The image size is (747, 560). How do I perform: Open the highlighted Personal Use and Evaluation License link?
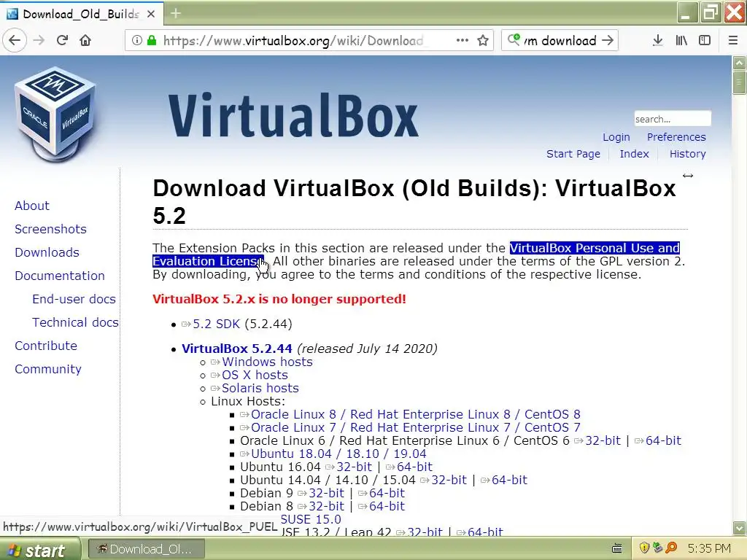595,248
